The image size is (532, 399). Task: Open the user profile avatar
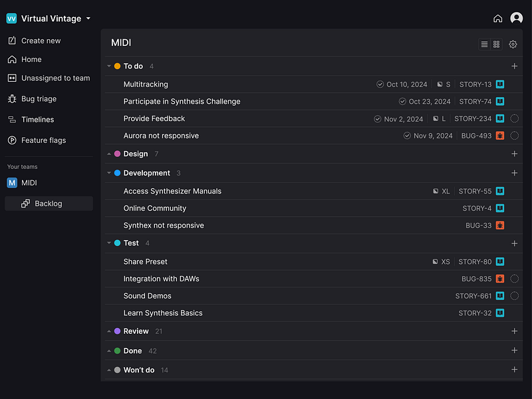[x=517, y=18]
